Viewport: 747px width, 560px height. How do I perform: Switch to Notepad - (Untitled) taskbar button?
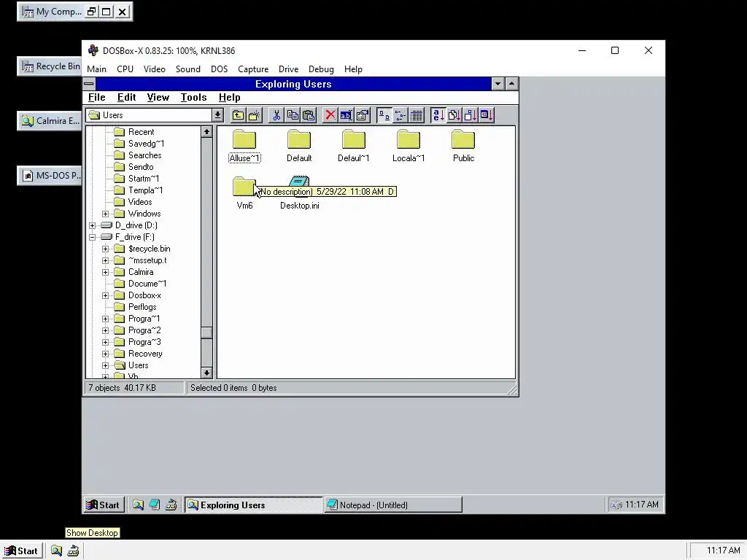point(393,505)
